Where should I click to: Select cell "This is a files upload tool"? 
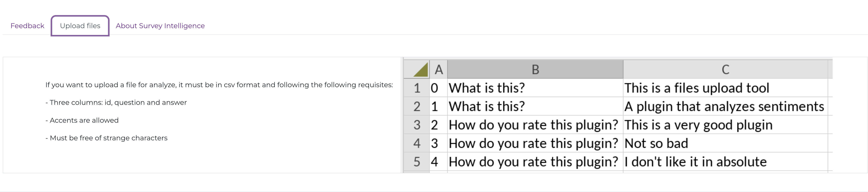point(697,88)
